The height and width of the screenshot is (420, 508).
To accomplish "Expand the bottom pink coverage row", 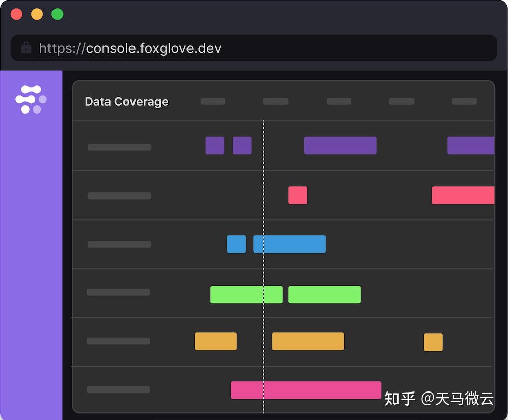I will click(x=119, y=390).
